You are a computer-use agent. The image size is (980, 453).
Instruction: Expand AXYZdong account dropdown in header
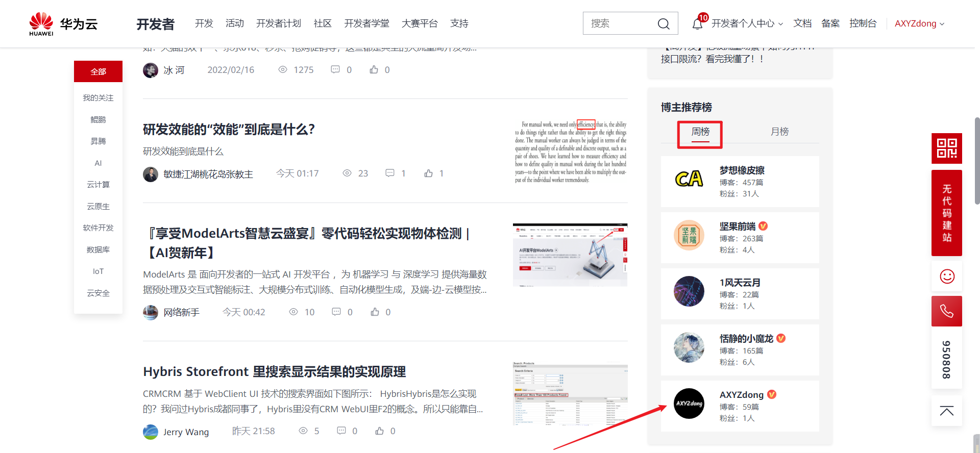coord(919,23)
